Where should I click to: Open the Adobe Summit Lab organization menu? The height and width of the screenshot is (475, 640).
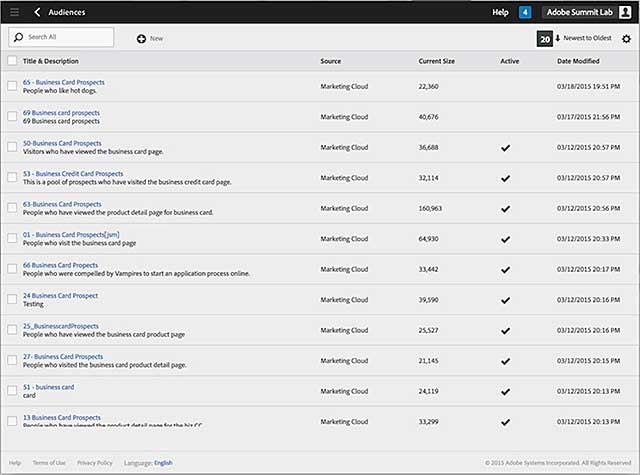(580, 12)
